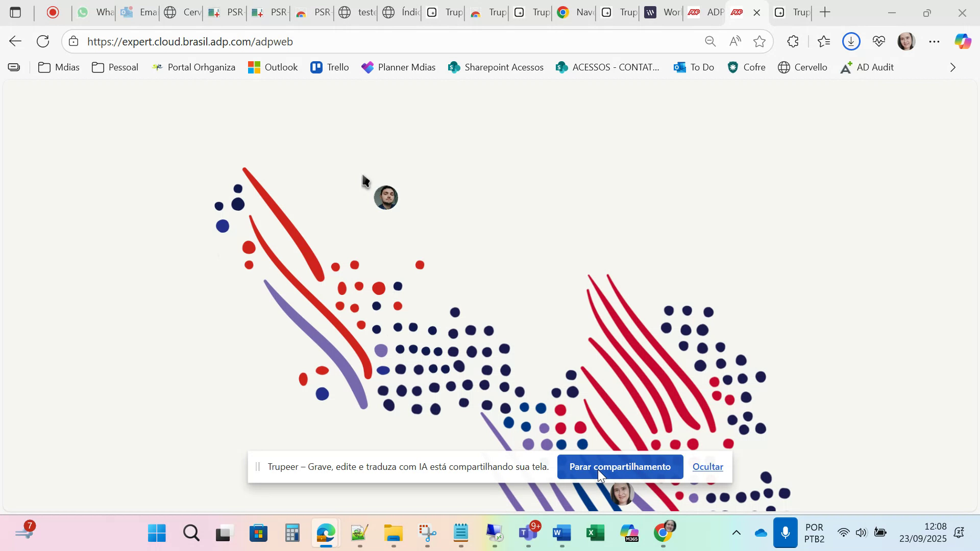Open the AD Audit favorite

point(867,67)
